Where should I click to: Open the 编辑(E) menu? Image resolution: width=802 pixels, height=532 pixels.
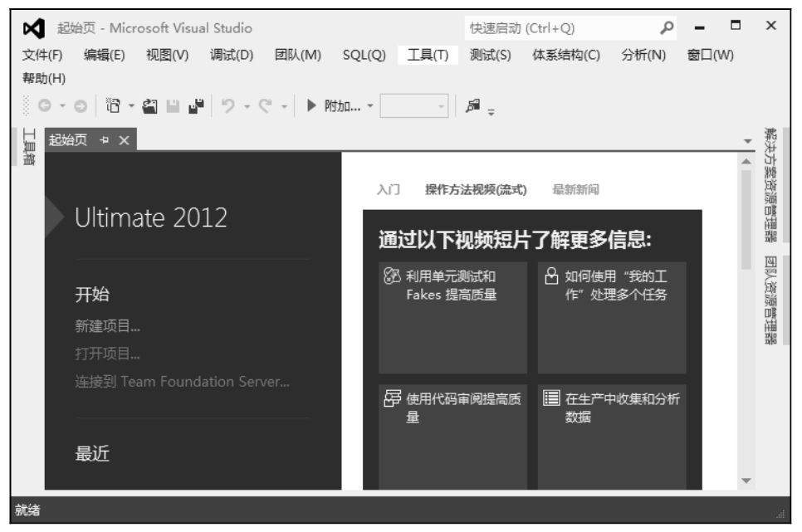coord(105,55)
